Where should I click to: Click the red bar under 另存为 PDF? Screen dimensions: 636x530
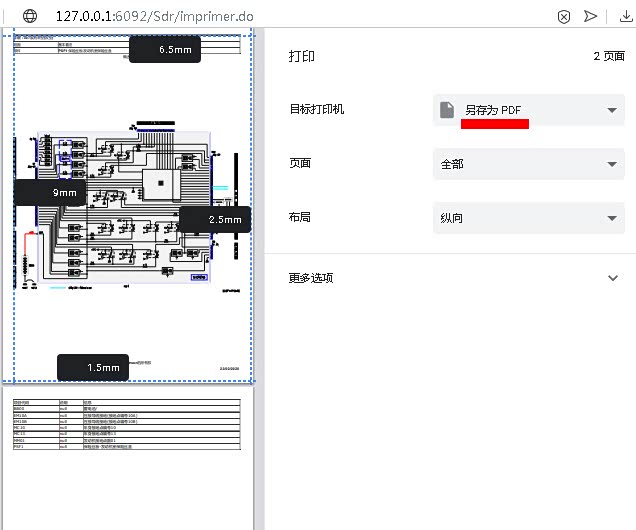(x=494, y=124)
